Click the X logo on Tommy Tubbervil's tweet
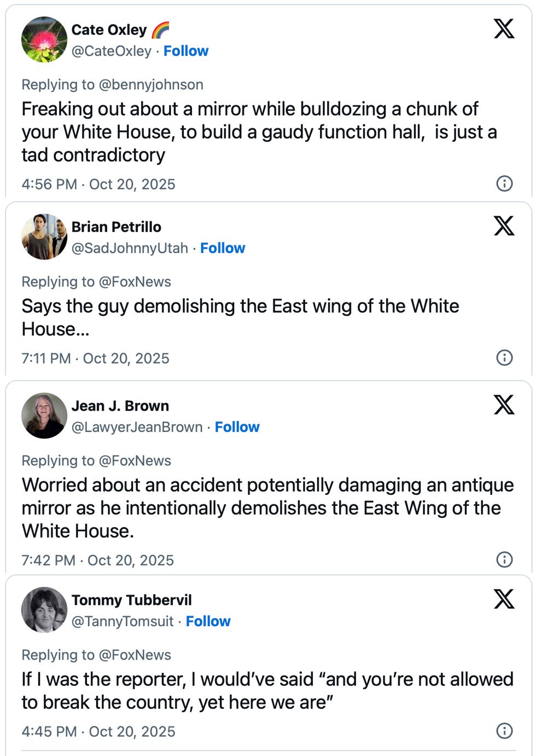 click(504, 599)
